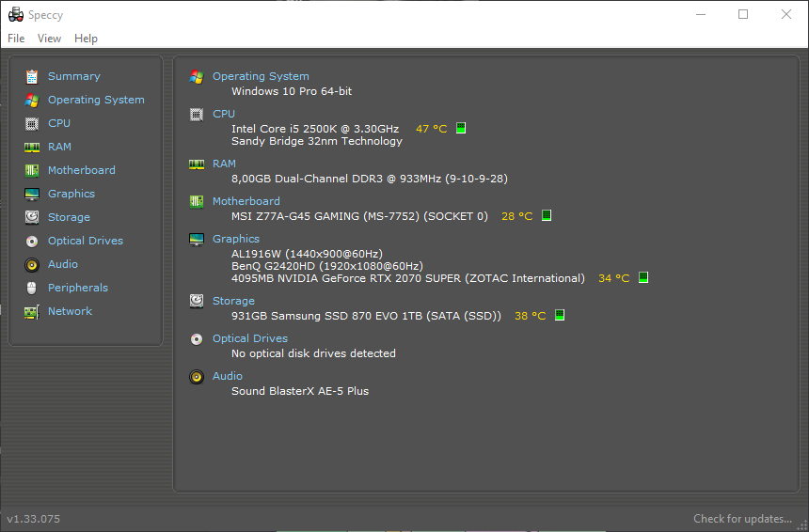Select Summary in the sidebar
Image resolution: width=809 pixels, height=532 pixels.
coord(74,76)
